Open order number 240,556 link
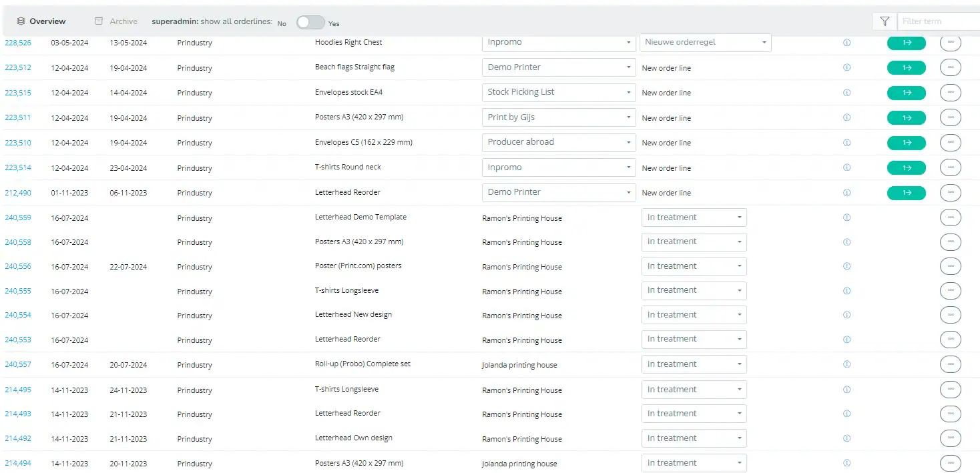Viewport: 980px width, 473px height. point(18,266)
